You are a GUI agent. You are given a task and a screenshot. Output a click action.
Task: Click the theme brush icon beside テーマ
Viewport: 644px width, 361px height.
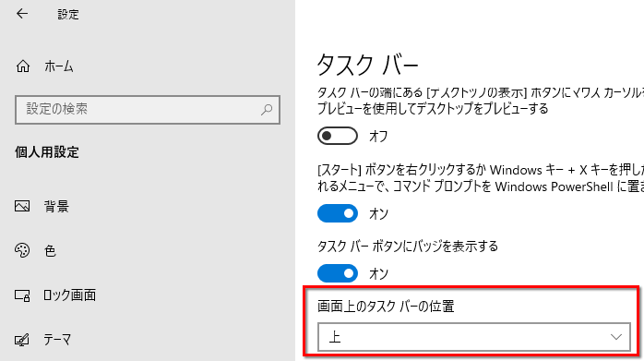coord(22,340)
